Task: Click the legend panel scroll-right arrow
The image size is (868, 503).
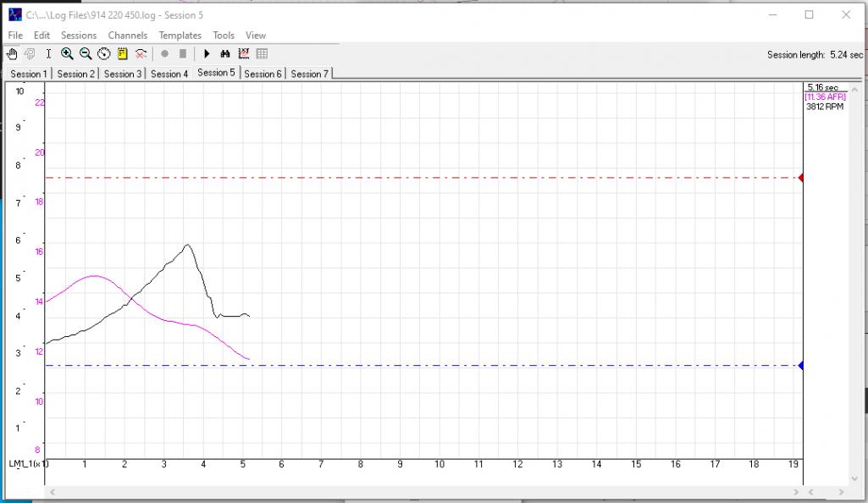Action: coord(841,491)
